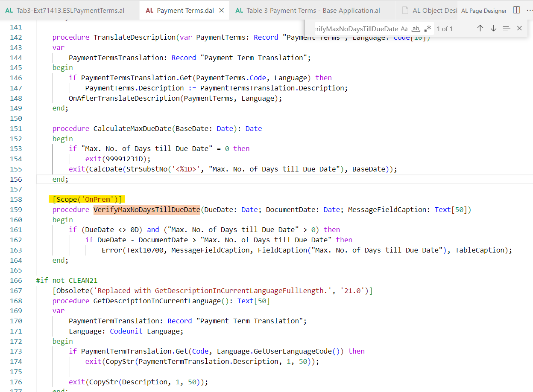Viewport: 533px width, 392px height.
Task: Click the Obsolete attribute on line 167
Action: click(213, 290)
